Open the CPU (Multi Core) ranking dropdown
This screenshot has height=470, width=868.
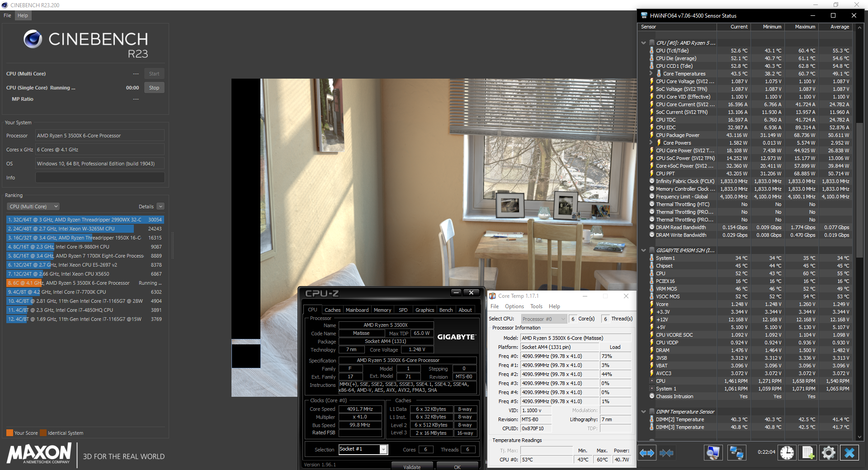pyautogui.click(x=33, y=207)
